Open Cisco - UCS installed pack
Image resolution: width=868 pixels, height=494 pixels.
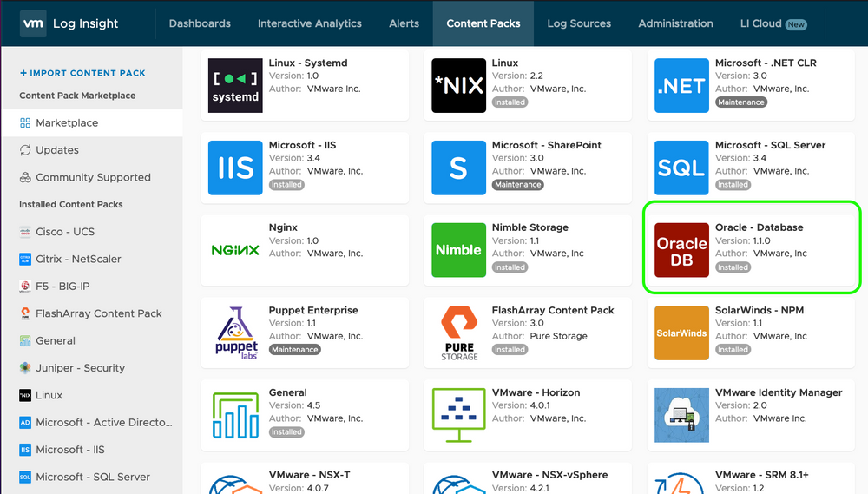point(65,232)
